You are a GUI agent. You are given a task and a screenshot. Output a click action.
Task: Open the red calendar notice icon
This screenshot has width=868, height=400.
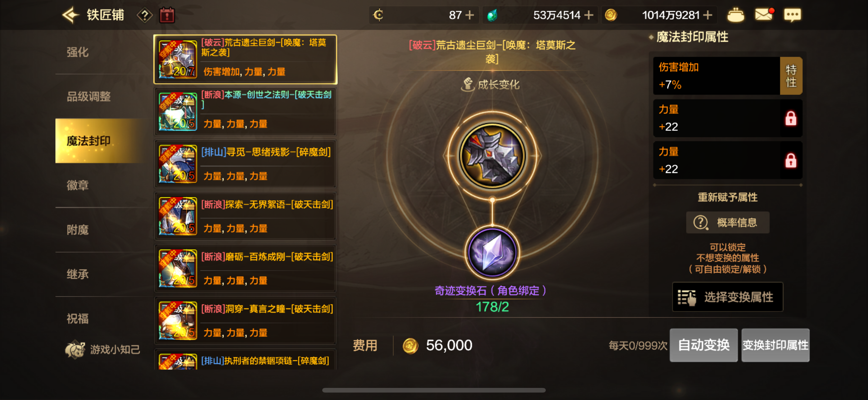[167, 15]
